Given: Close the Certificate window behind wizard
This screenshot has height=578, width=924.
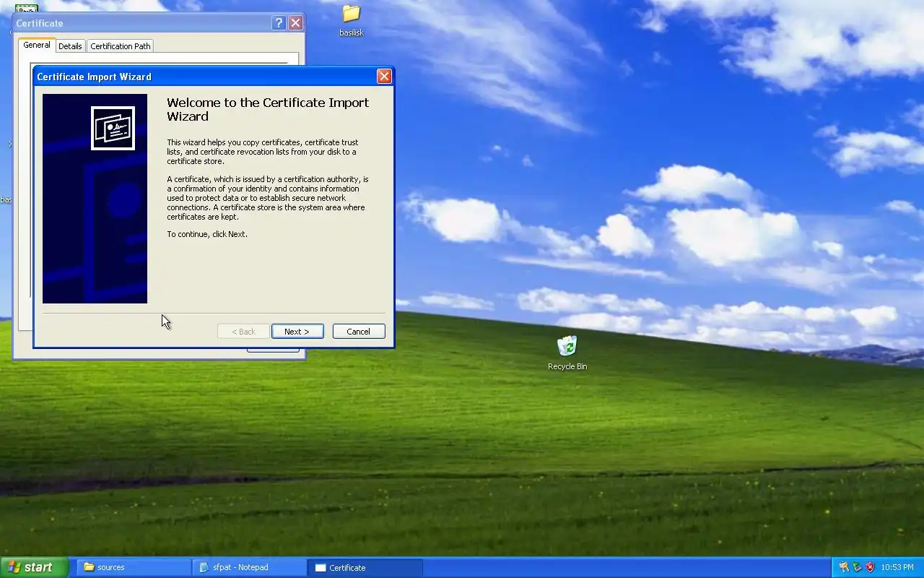Looking at the screenshot, I should 295,23.
